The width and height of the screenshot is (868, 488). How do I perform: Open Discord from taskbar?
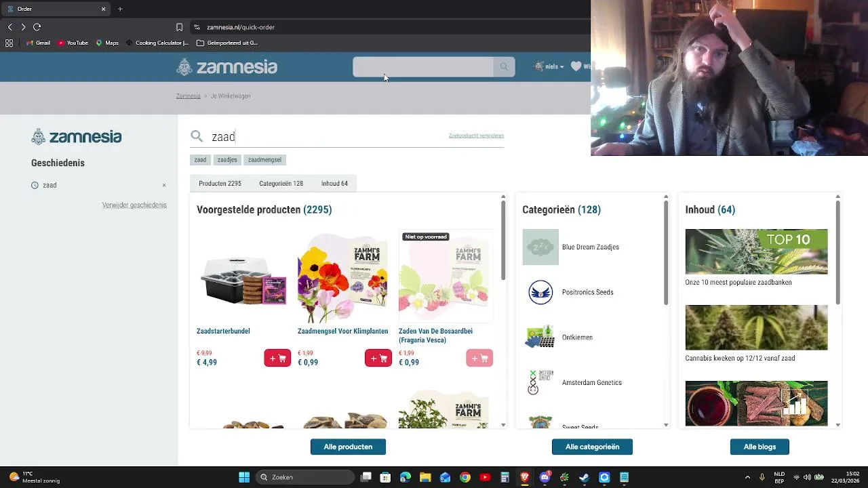coord(545,477)
